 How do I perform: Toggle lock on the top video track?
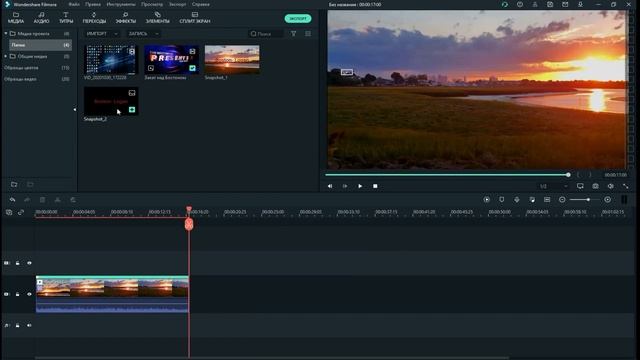[x=18, y=263]
